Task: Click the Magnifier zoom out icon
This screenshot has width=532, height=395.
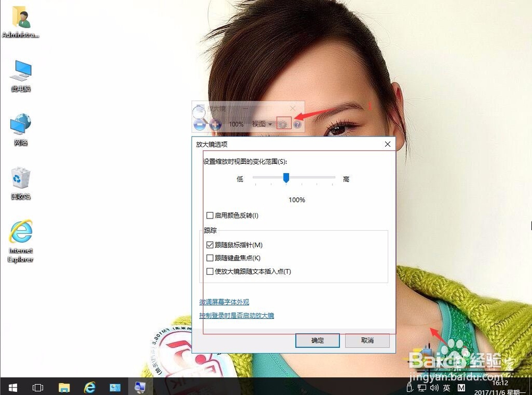Action: click(199, 125)
